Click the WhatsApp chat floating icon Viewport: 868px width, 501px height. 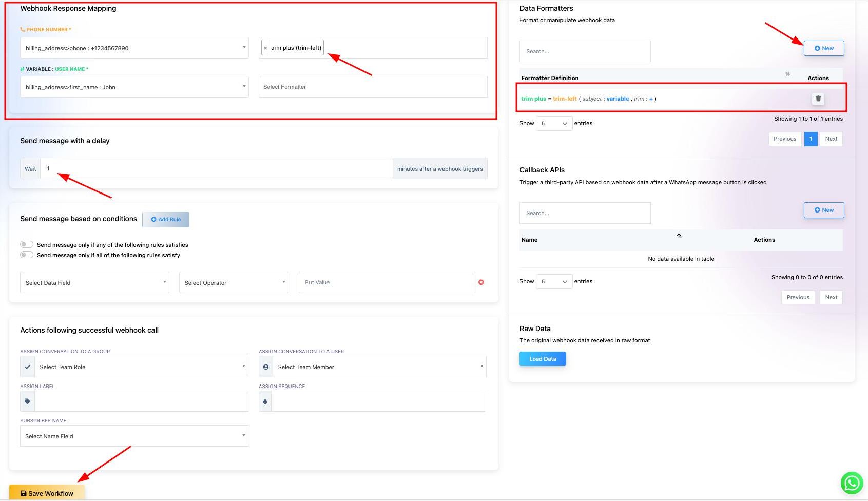click(852, 483)
